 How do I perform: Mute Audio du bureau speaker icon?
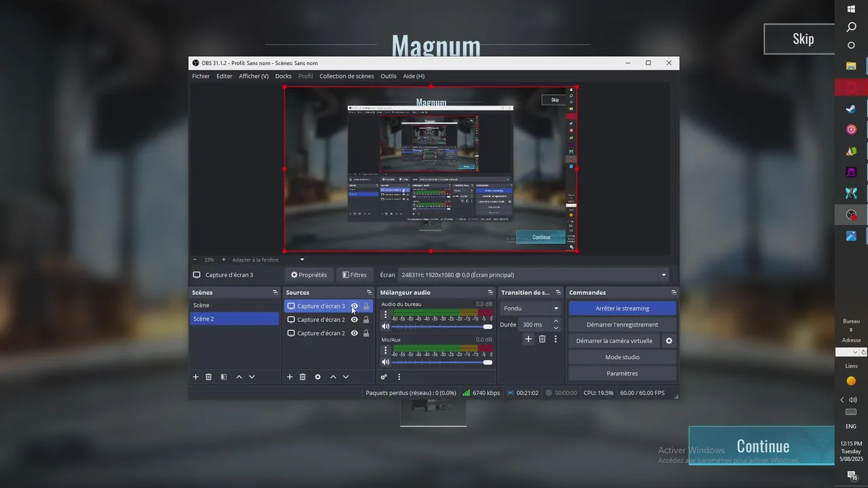point(386,327)
